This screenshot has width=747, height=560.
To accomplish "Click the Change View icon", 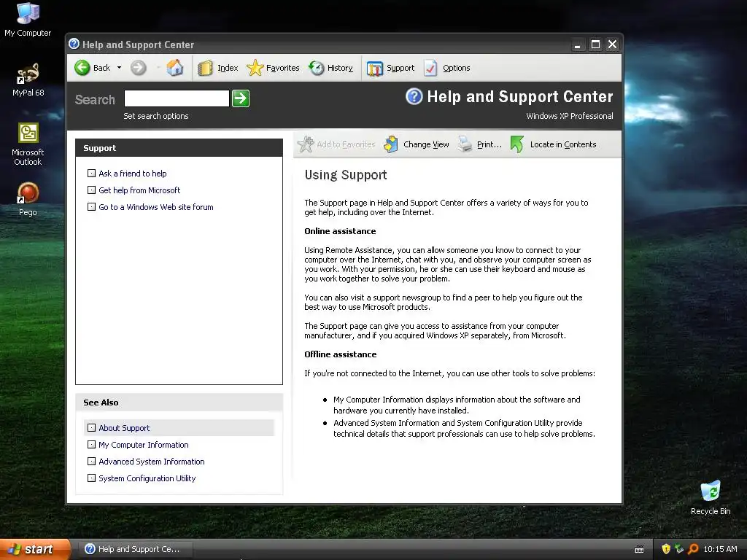I will click(x=391, y=144).
